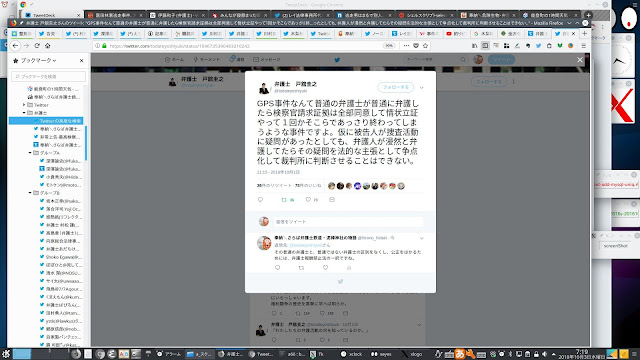
Task: Reply to the GPS tweet
Action: [x=260, y=200]
